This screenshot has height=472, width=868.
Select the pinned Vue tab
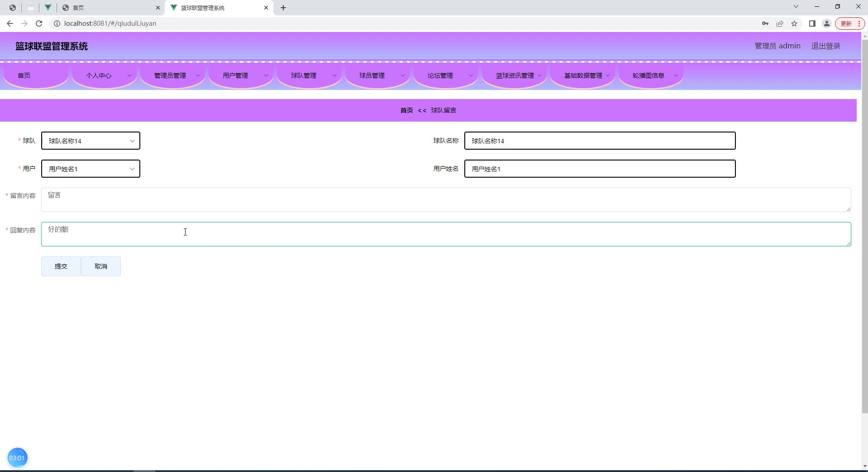[48, 8]
